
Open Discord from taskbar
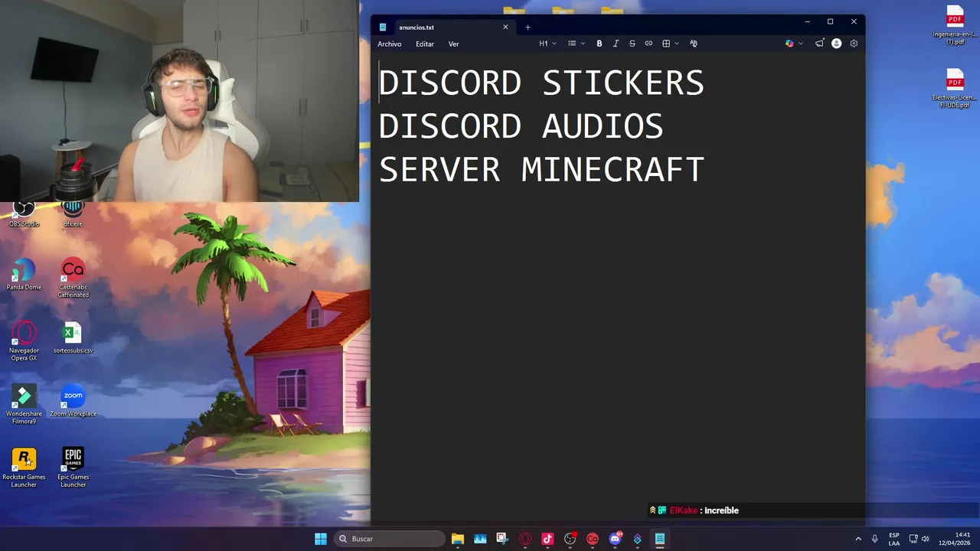615,539
